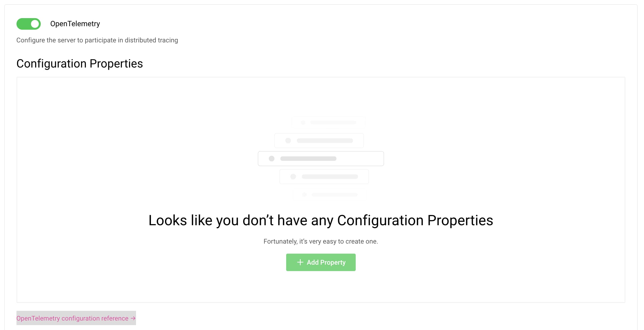This screenshot has height=330, width=644.
Task: Click the topmost faded placeholder row illustration
Action: pos(328,122)
